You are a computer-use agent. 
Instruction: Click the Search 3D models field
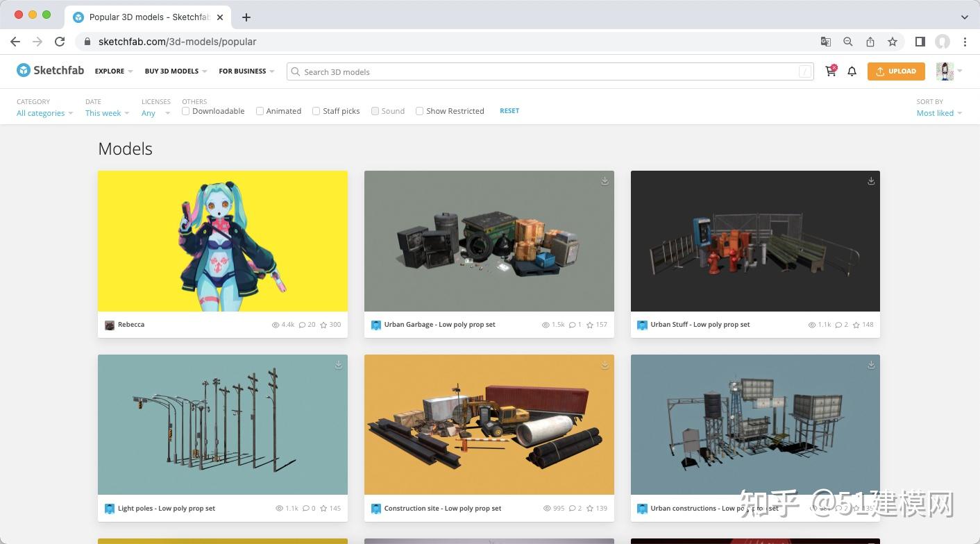coord(550,71)
